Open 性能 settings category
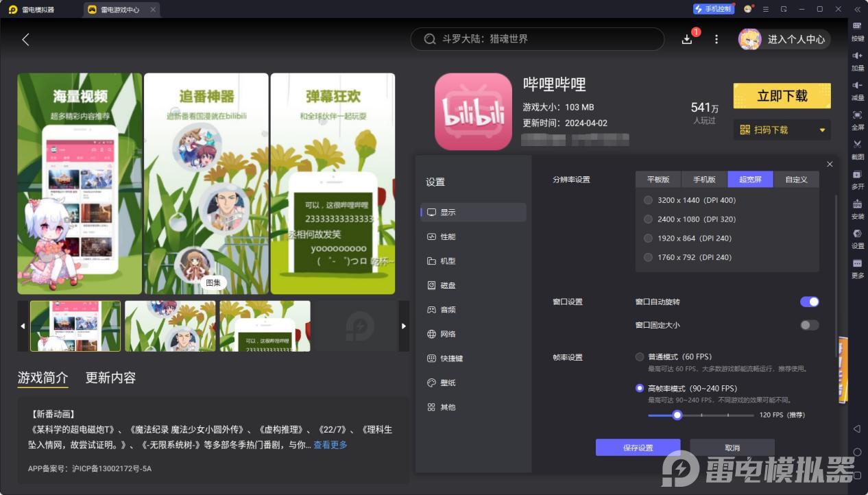This screenshot has width=868, height=495. [x=474, y=237]
